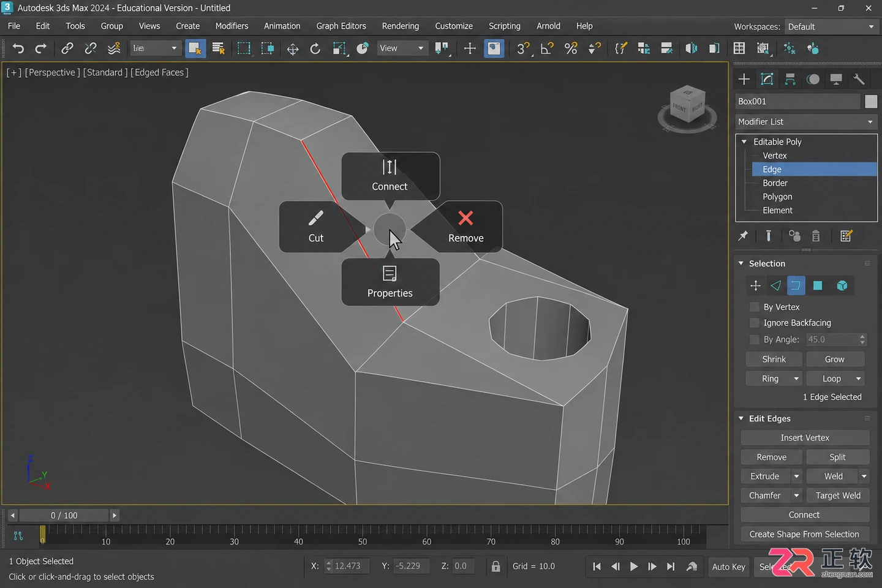Open the Modify command panel tab
This screenshot has height=588, width=882.
pos(767,79)
